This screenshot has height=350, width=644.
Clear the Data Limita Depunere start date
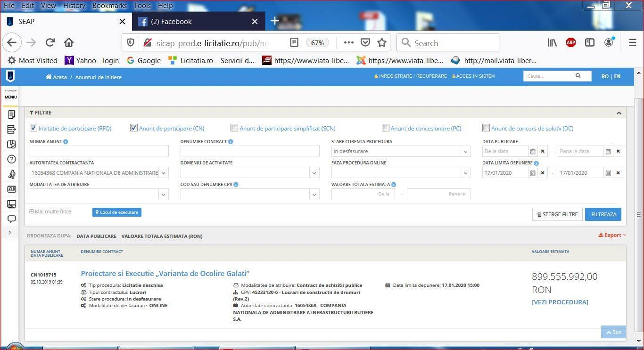click(543, 173)
